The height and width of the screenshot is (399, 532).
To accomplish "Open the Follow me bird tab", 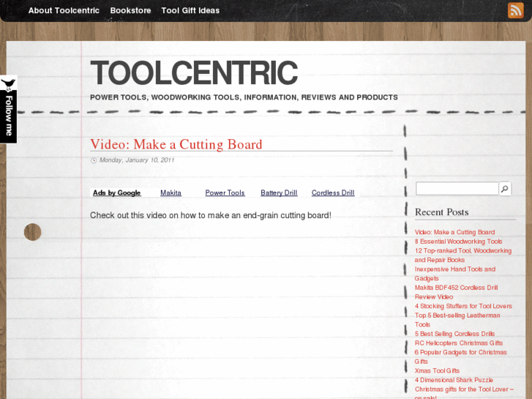I will click(x=9, y=109).
